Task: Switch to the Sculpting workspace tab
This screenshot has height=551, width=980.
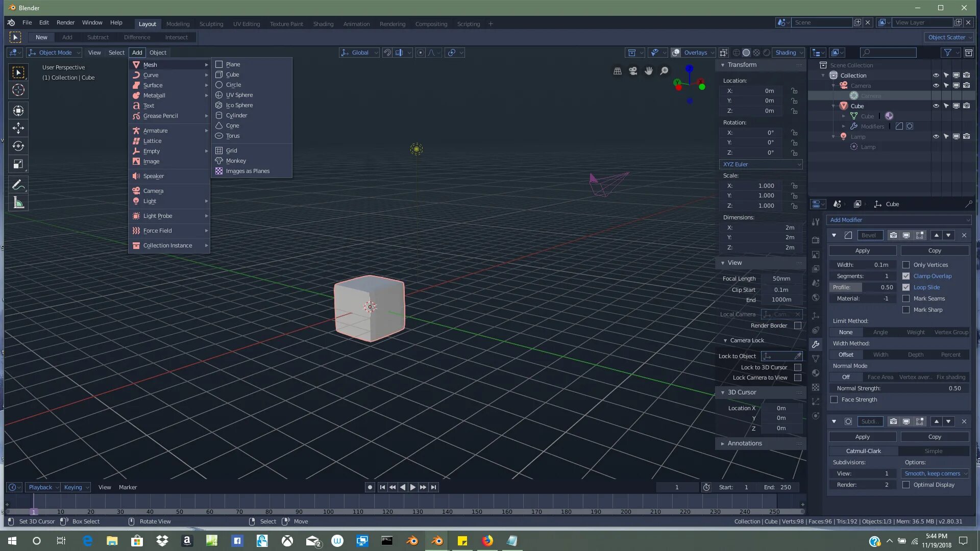Action: (211, 24)
